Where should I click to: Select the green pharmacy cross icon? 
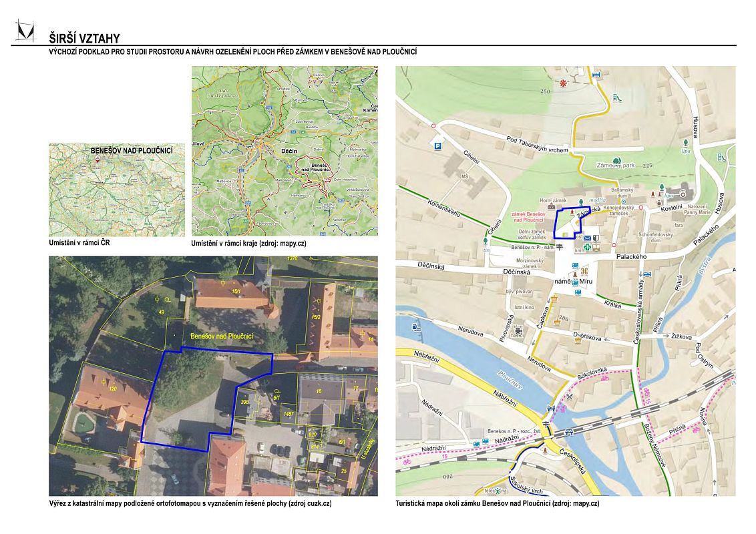[587, 247]
